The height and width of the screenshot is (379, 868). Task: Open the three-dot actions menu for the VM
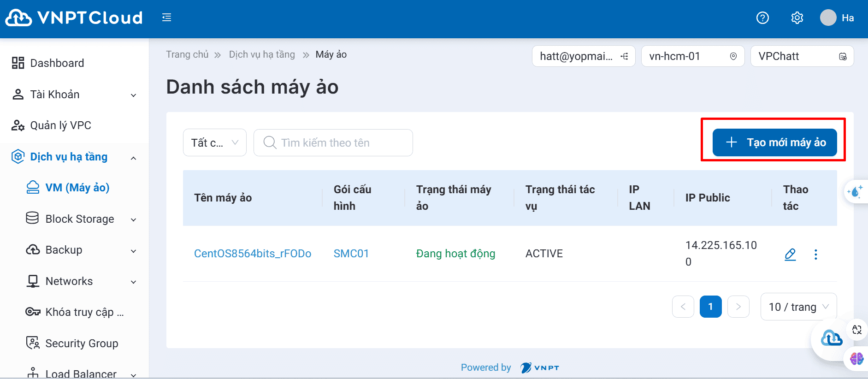[815, 254]
